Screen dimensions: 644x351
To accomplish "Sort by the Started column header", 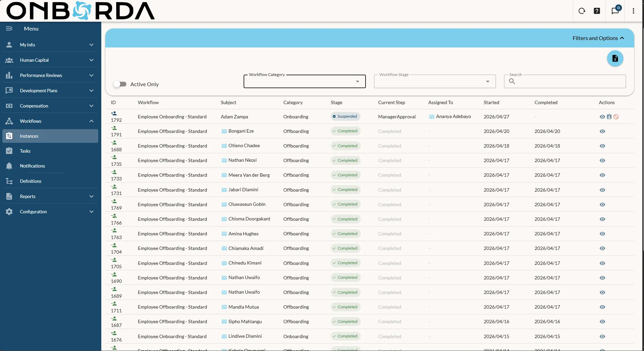I will point(491,102).
